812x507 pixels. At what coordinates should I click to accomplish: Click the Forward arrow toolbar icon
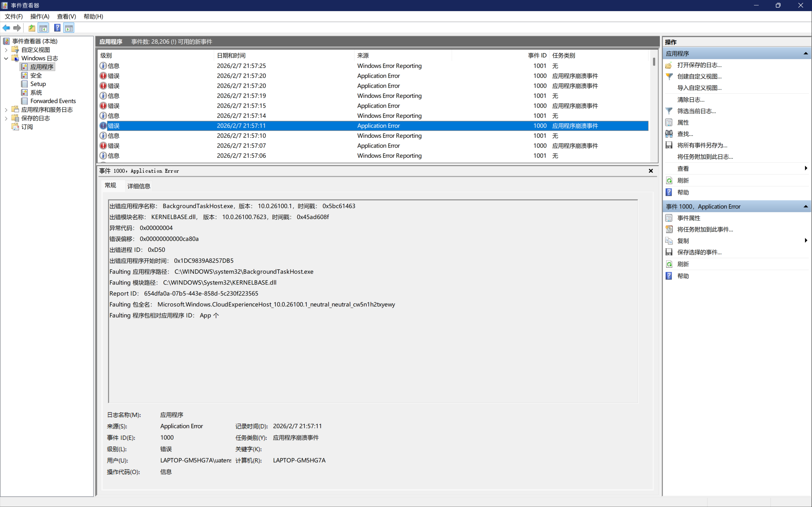tap(17, 28)
